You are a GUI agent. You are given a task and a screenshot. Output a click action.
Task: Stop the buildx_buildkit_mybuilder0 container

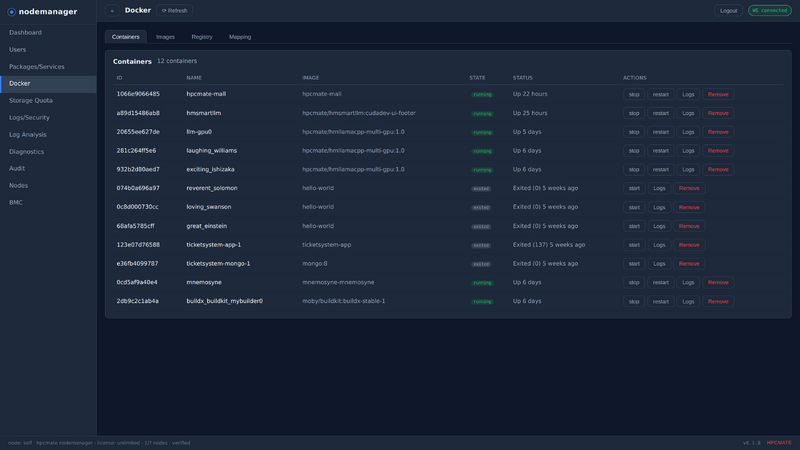[634, 302]
